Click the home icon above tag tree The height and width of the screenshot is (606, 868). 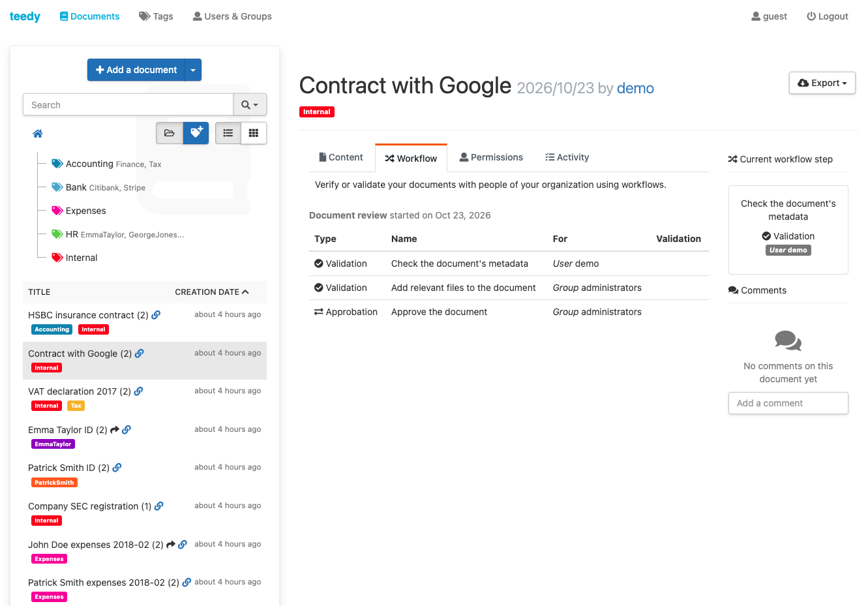pos(38,134)
